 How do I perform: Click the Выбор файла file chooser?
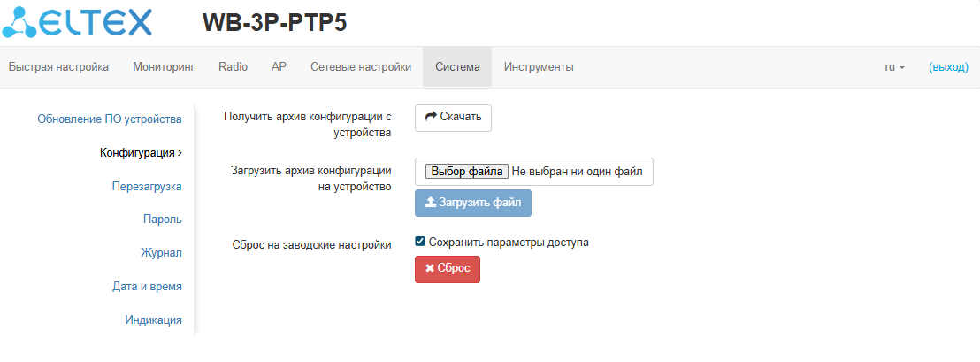[x=467, y=172]
